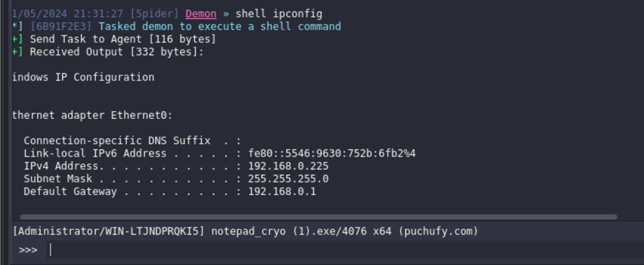Click the Default Gateway value 192.168.0.1
Image resolution: width=644 pixels, height=265 pixels.
click(282, 192)
